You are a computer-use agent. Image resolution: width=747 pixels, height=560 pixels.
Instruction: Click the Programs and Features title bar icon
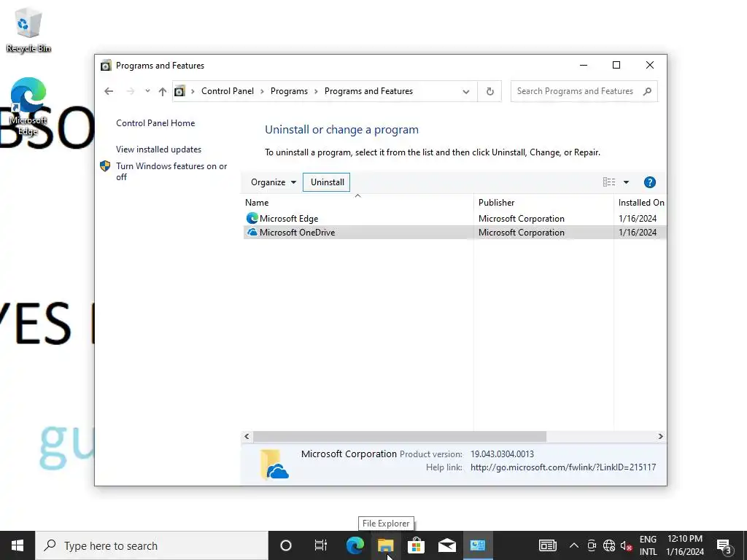tap(106, 65)
